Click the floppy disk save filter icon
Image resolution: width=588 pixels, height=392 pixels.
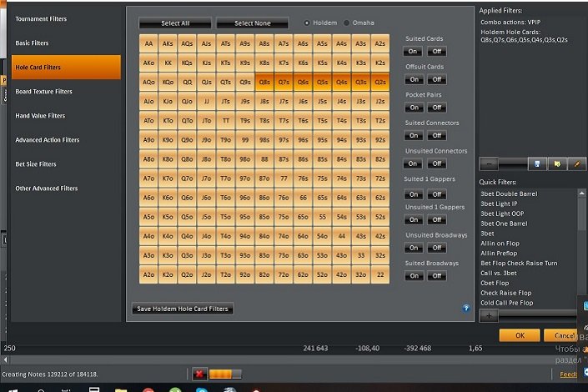(x=538, y=164)
